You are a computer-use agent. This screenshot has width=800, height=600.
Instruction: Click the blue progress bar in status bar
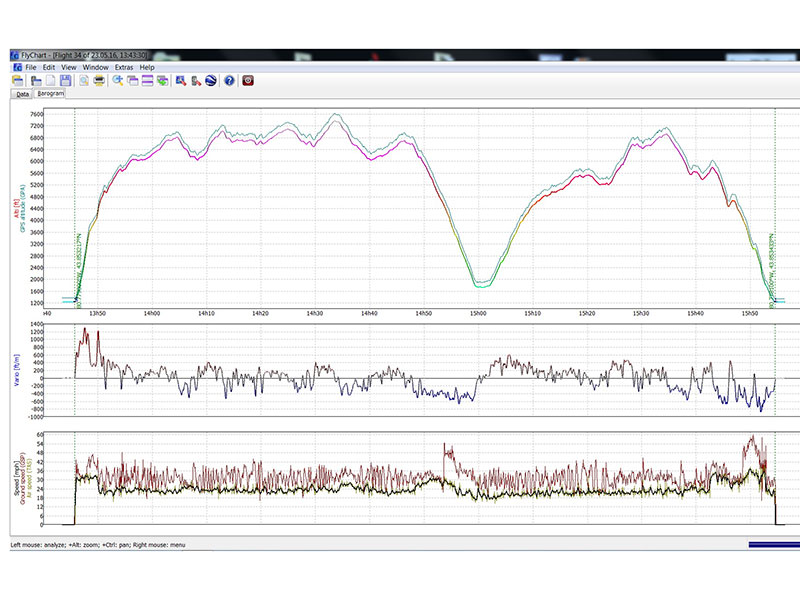tap(773, 545)
